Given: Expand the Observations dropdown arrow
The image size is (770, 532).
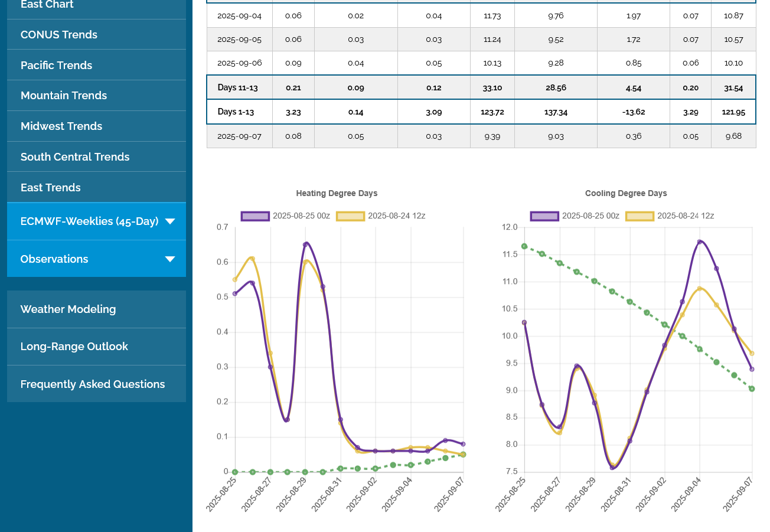Looking at the screenshot, I should pos(170,259).
